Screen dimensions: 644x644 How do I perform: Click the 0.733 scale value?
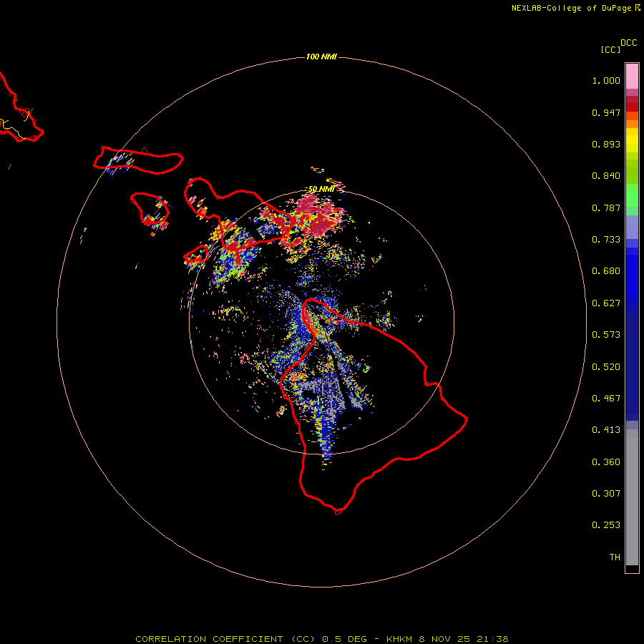coord(606,240)
